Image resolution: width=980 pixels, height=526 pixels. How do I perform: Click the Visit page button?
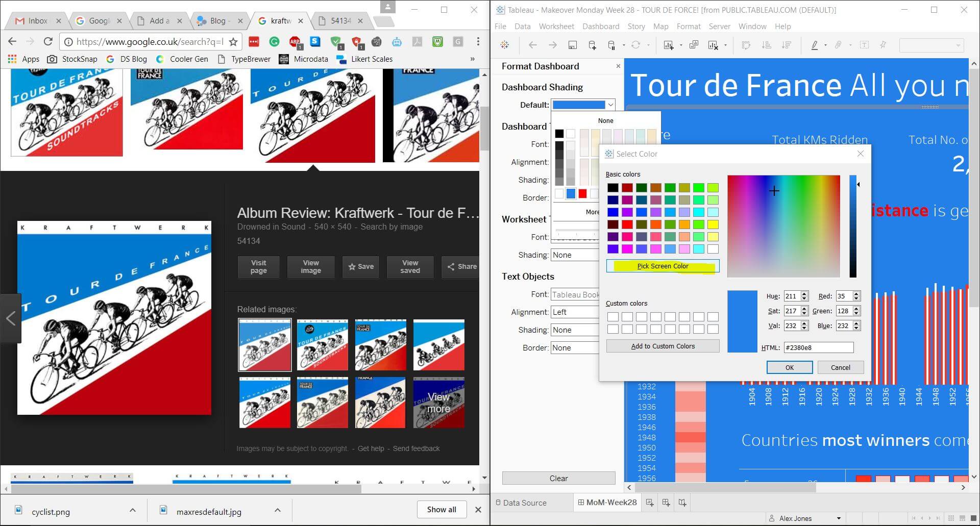click(x=258, y=267)
